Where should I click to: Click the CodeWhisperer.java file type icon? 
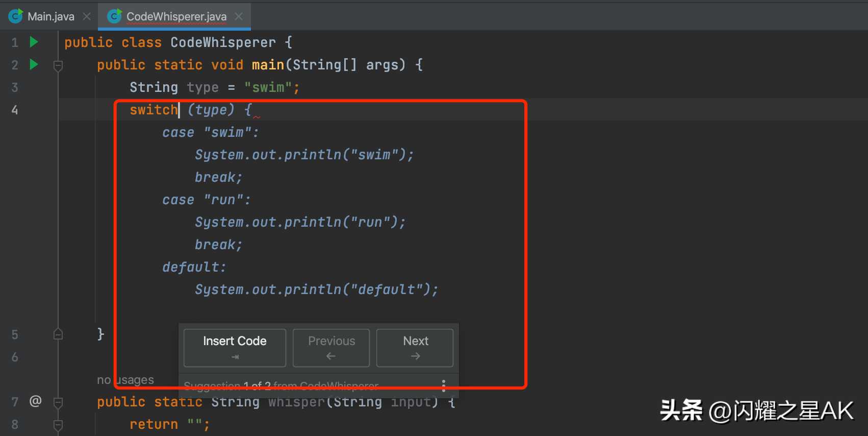[115, 16]
